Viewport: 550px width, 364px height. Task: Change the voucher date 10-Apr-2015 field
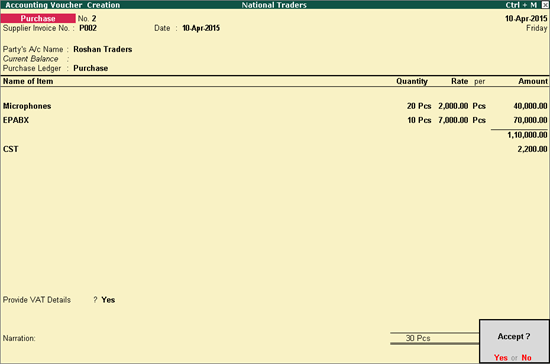coord(201,28)
